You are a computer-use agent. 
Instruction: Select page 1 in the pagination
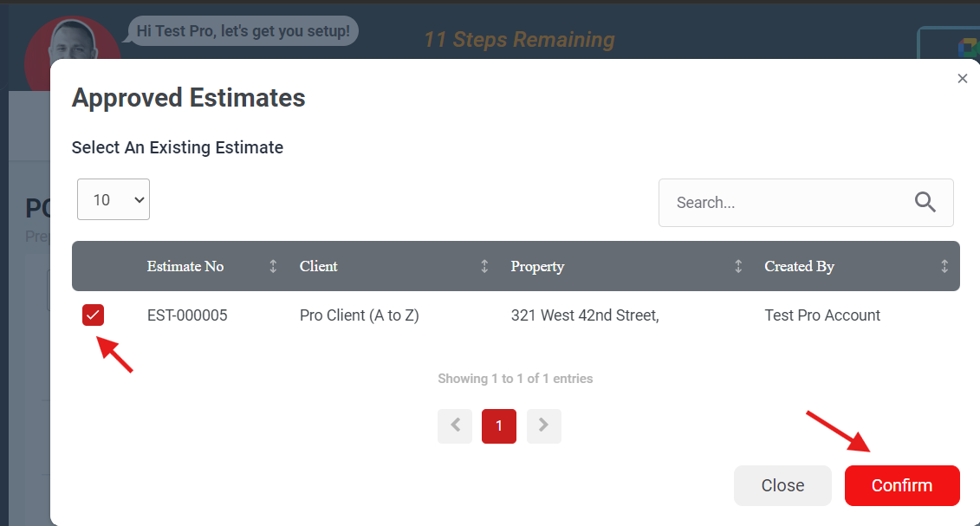coord(499,425)
